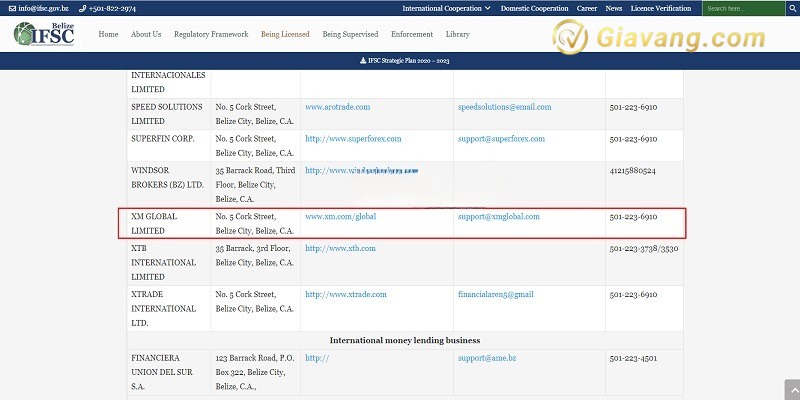Open the Domestic Cooperation menu

pos(534,8)
